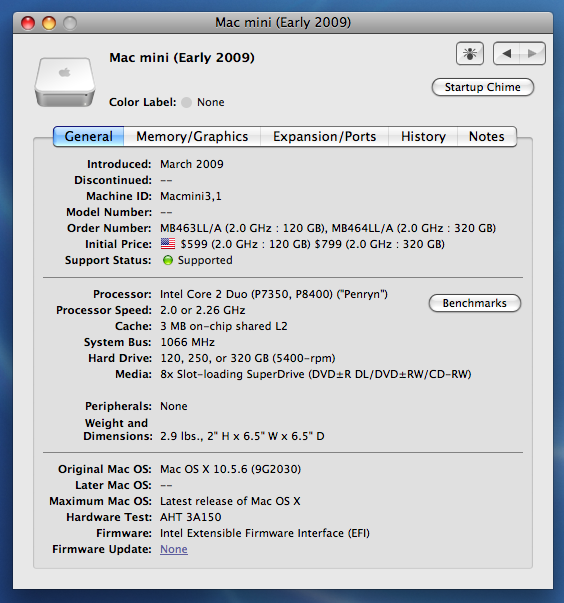Image resolution: width=564 pixels, height=603 pixels.
Task: Click the bug report spider icon
Action: click(x=469, y=53)
